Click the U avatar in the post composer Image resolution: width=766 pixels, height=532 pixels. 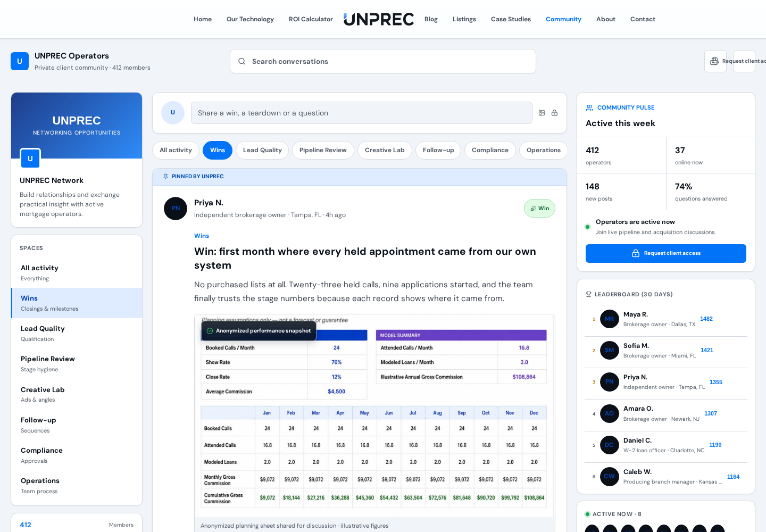[173, 113]
